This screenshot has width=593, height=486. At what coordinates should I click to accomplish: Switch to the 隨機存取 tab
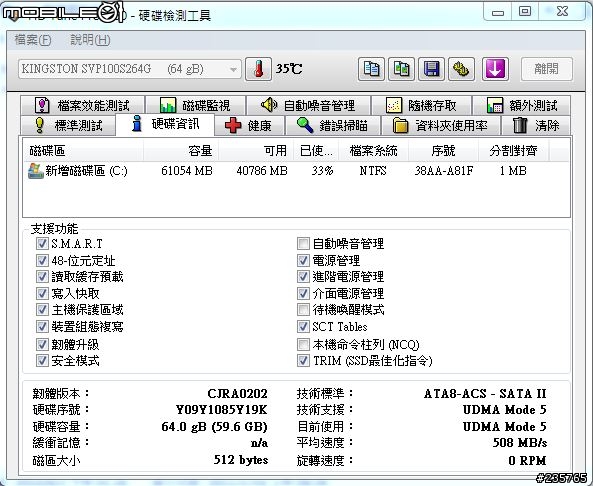tap(421, 105)
